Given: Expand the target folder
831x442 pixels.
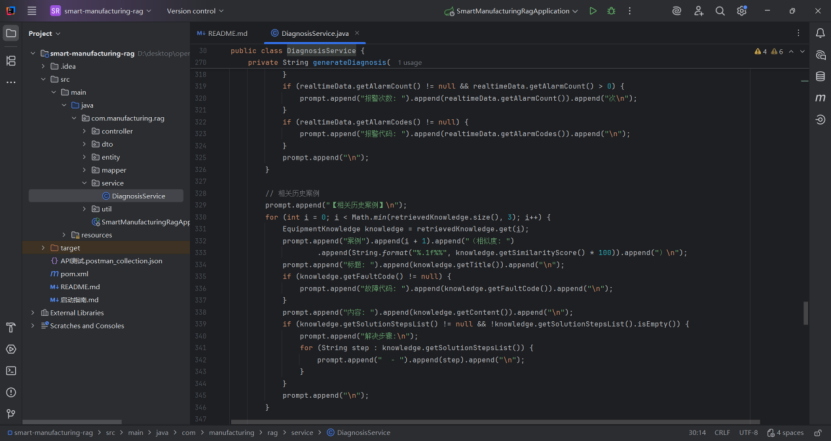Looking at the screenshot, I should pos(43,248).
